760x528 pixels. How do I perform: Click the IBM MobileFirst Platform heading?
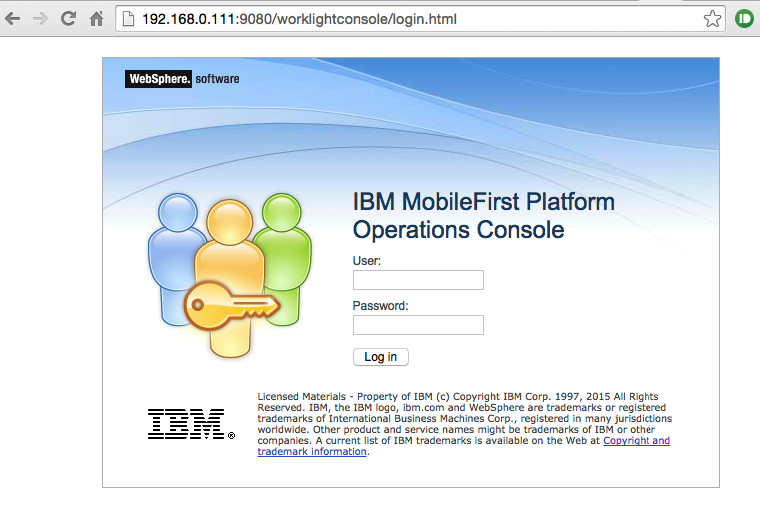click(x=483, y=202)
